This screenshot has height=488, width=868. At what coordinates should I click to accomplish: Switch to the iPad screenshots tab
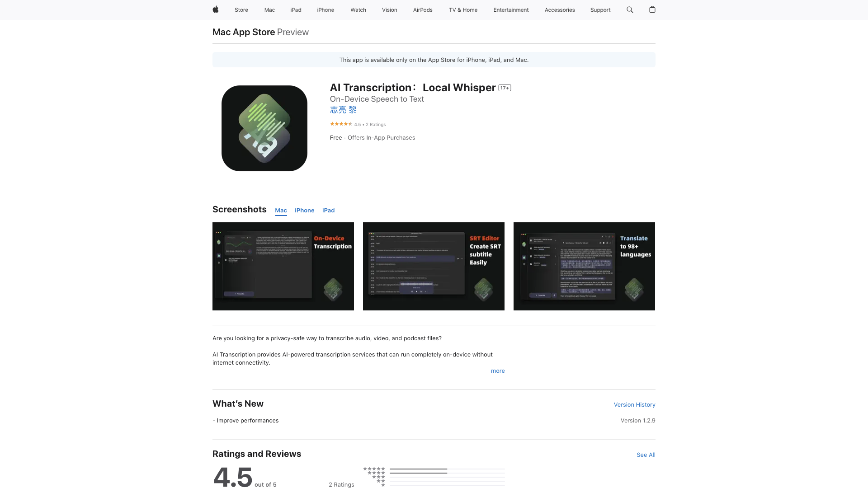point(328,210)
